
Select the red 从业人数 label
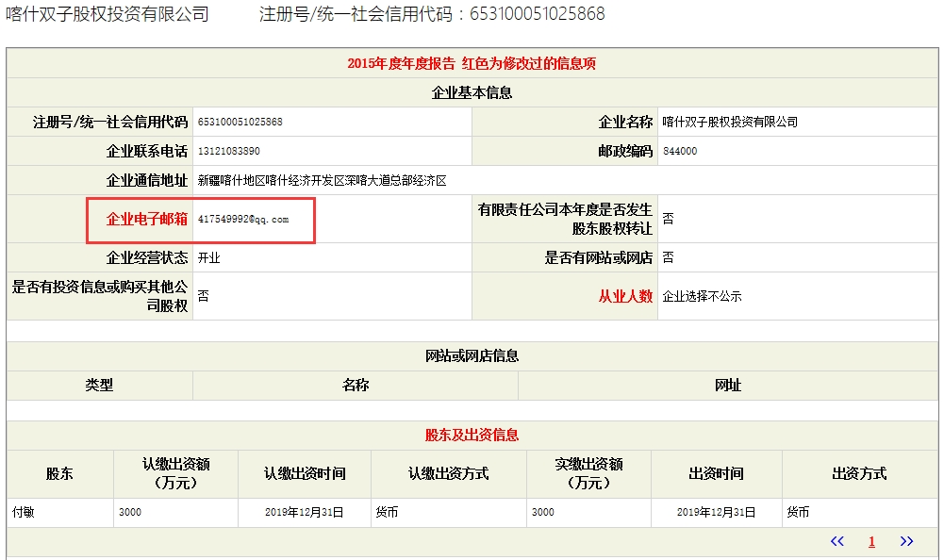pyautogui.click(x=625, y=296)
